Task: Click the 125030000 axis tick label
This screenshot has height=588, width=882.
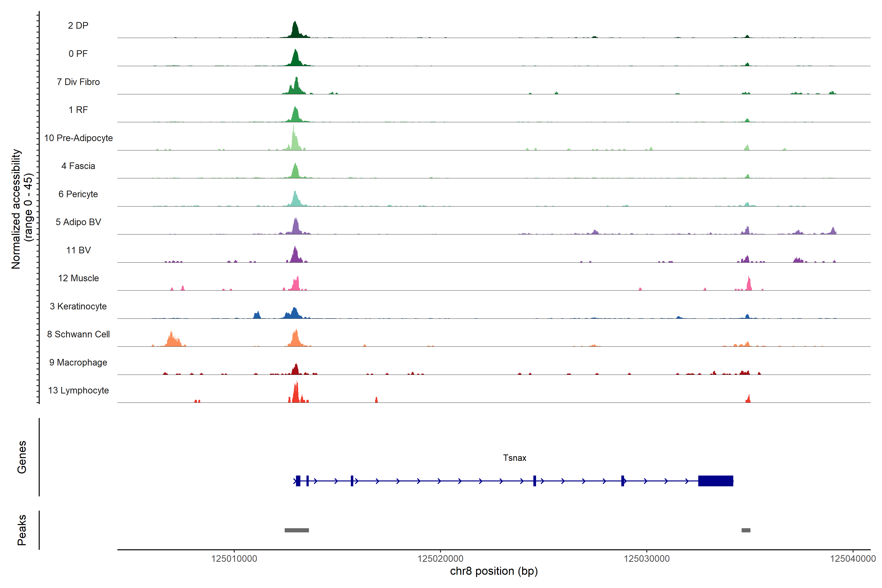Action: [x=647, y=558]
